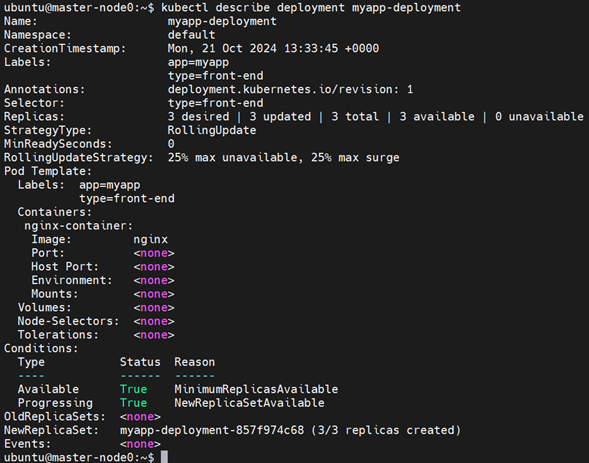
Task: Click the deployment label 'app=myapp'
Action: pos(198,62)
